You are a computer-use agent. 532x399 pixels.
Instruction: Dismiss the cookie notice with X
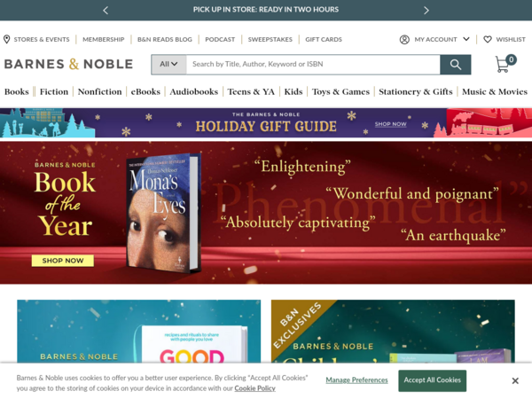[515, 381]
